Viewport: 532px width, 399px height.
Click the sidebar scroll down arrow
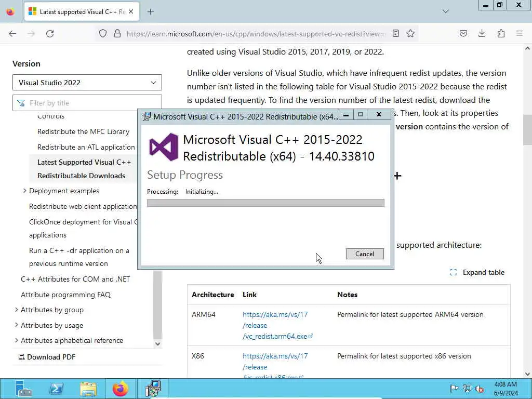[x=157, y=344]
